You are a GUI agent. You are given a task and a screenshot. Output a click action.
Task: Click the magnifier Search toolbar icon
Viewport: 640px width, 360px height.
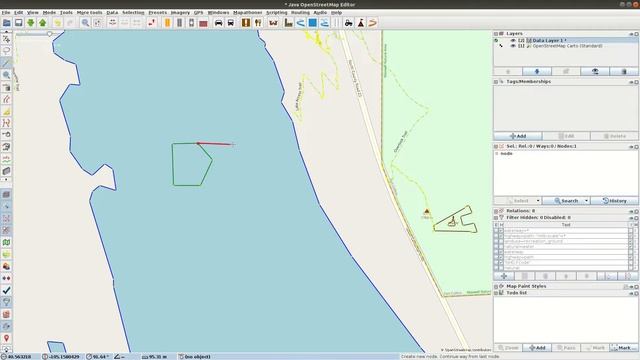coord(85,23)
